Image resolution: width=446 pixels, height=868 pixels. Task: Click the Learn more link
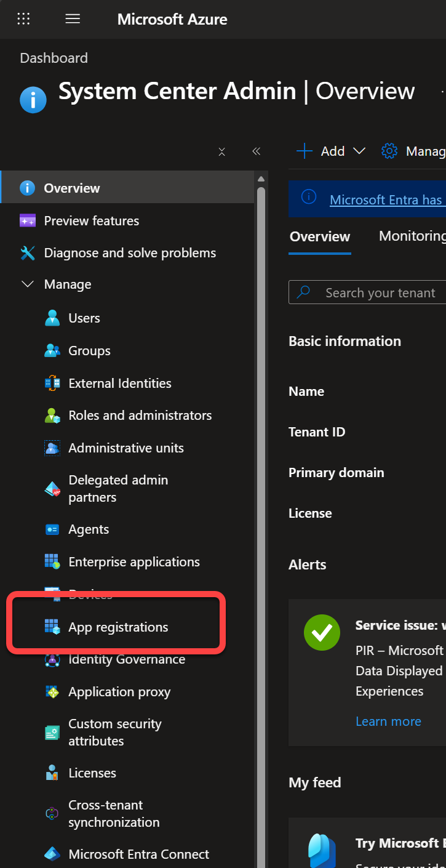coord(388,721)
